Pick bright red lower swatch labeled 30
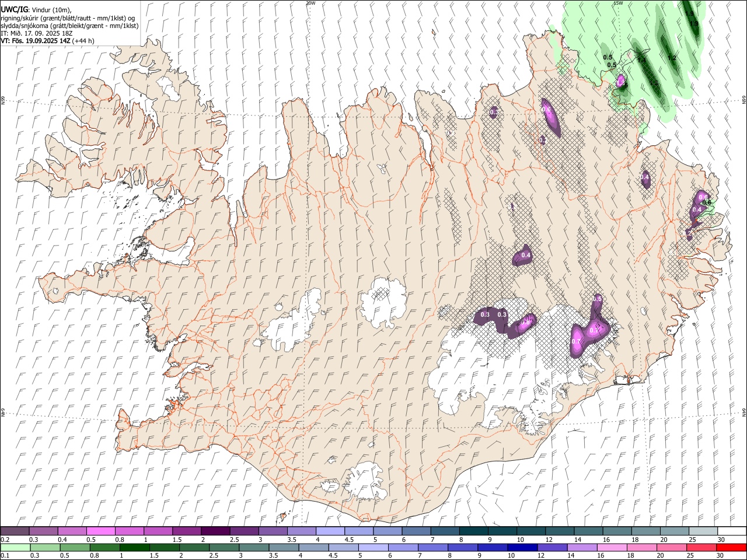The width and height of the screenshot is (747, 560). (731, 548)
